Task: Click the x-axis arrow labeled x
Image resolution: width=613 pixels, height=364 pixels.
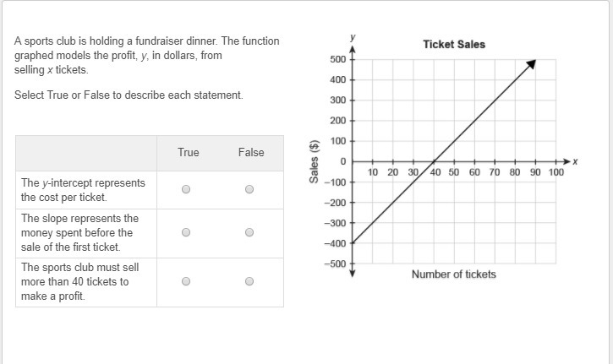Action: 567,161
